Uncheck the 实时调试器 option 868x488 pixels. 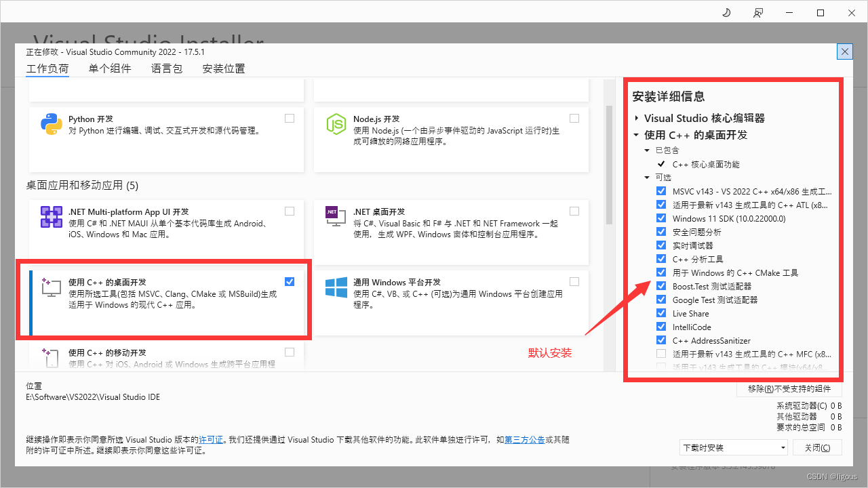coord(661,245)
